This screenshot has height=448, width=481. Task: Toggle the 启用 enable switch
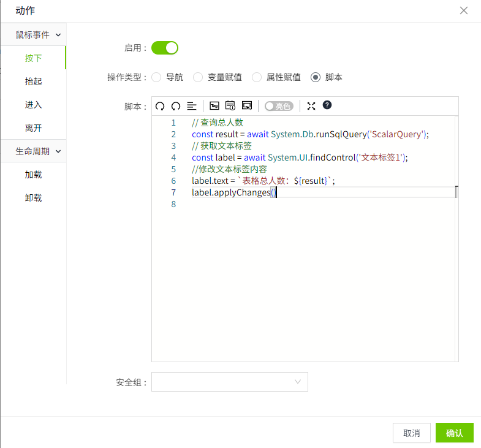click(165, 48)
